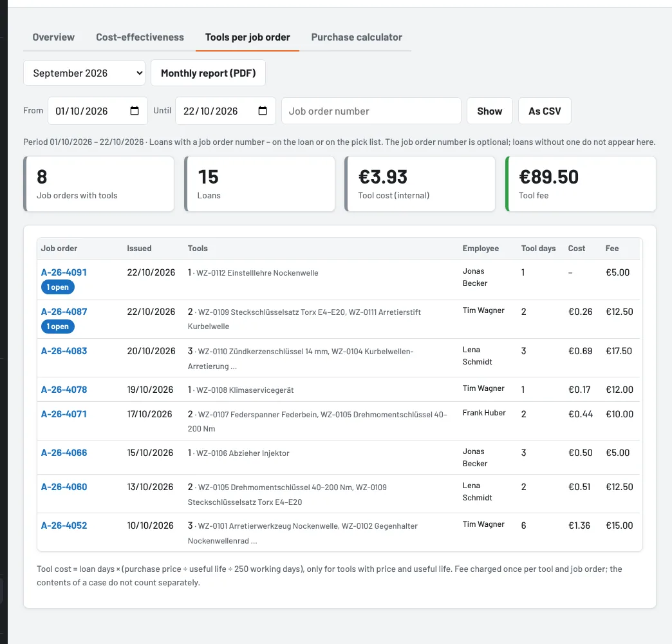Viewport: 672px width, 644px height.
Task: Open the September 2026 month dropdown
Action: [x=84, y=73]
